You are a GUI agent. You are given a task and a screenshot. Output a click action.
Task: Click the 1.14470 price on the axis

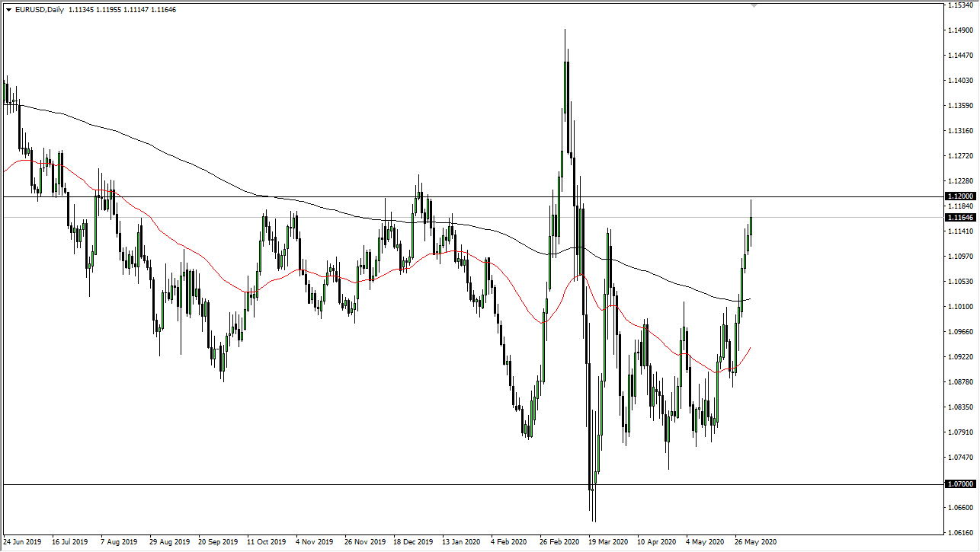(960, 56)
